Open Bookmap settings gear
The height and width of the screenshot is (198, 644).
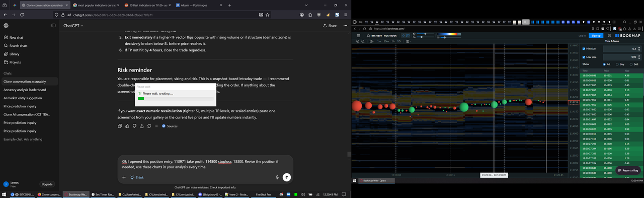tap(609, 36)
